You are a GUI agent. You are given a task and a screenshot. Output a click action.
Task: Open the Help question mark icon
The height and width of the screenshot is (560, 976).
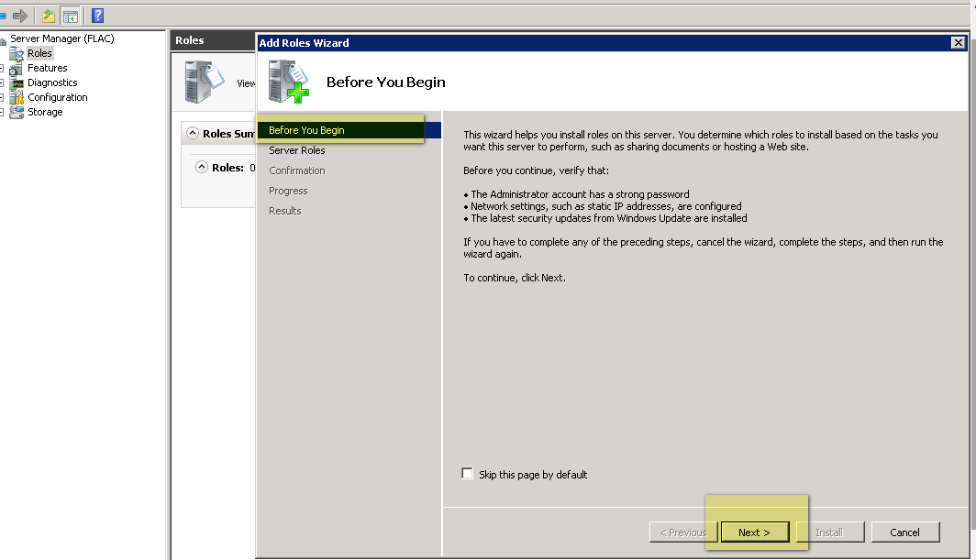pyautogui.click(x=98, y=16)
